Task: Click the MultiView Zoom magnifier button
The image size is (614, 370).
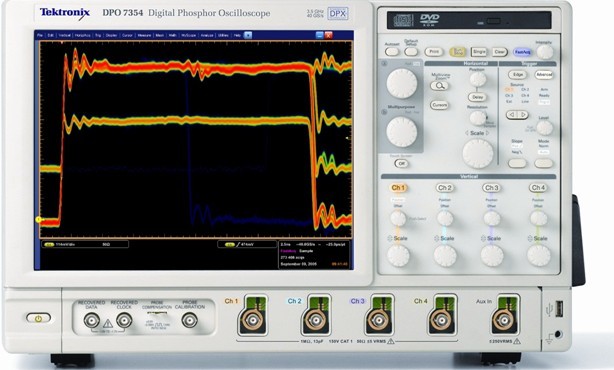Action: [x=439, y=86]
